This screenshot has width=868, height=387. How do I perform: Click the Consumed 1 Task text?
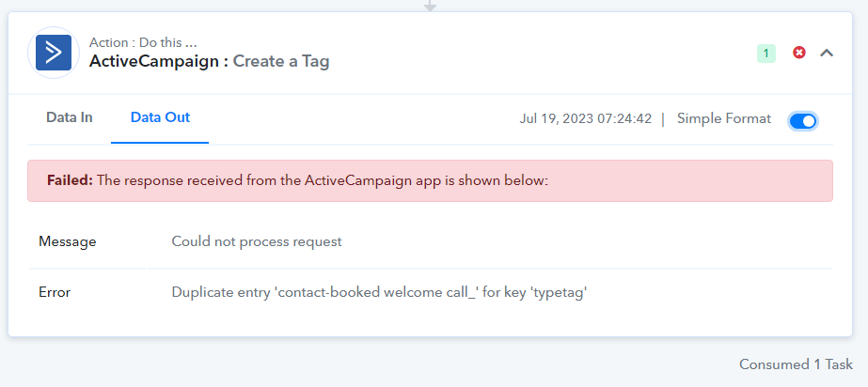[796, 364]
